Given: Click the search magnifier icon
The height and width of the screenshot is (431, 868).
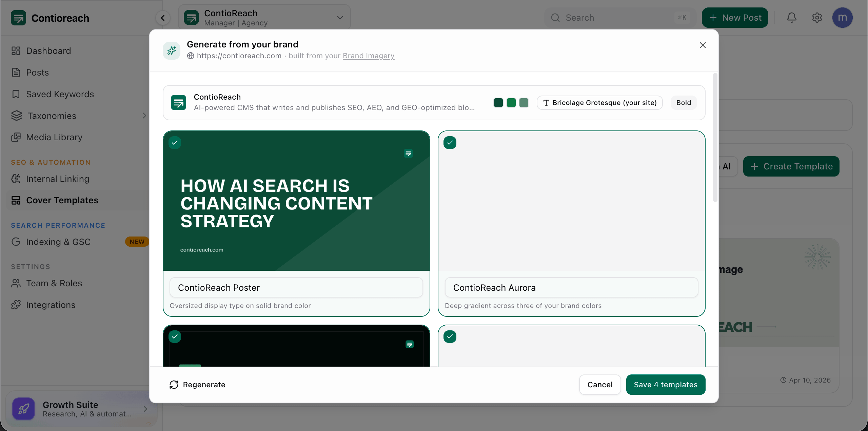Looking at the screenshot, I should pos(555,18).
